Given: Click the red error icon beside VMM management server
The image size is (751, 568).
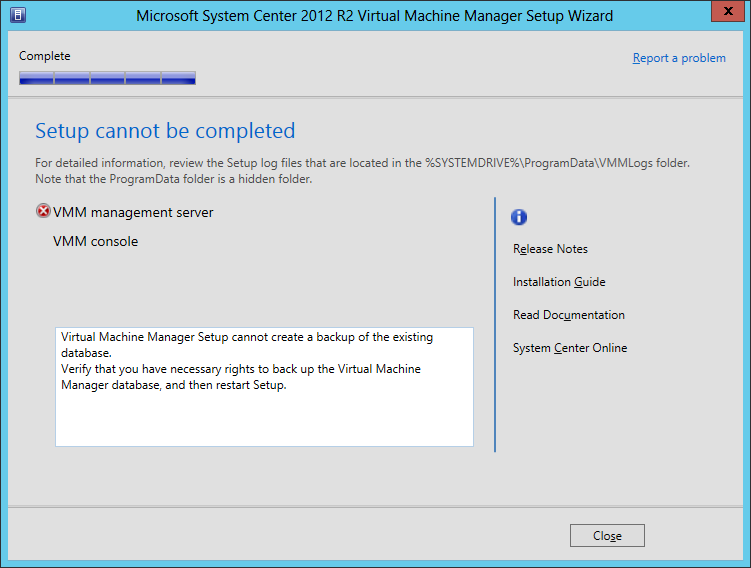Looking at the screenshot, I should [x=43, y=211].
